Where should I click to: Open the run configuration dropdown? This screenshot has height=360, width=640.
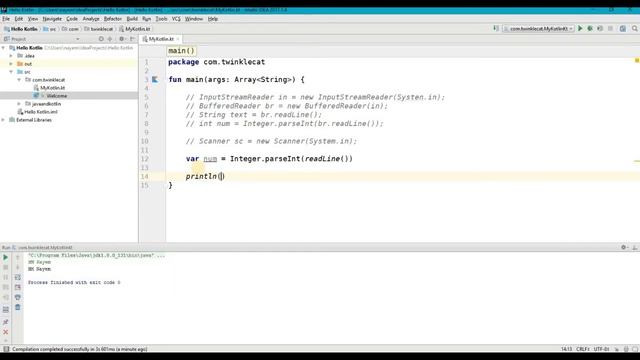coord(539,29)
